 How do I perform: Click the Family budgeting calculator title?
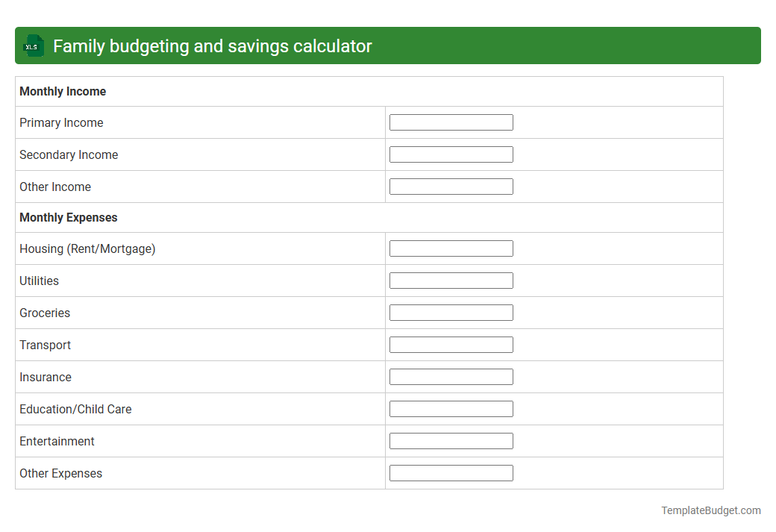click(213, 46)
